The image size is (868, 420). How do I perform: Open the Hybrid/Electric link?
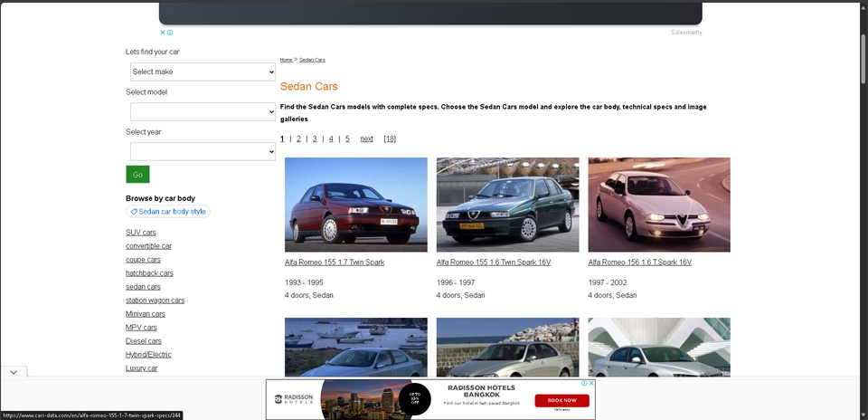[x=148, y=355]
